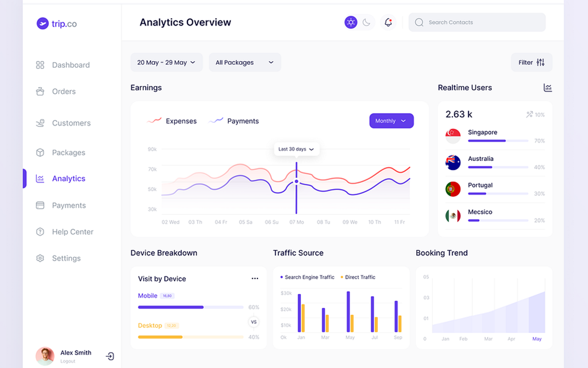The image size is (588, 368).
Task: Open the Packages section icon
Action: click(x=40, y=152)
